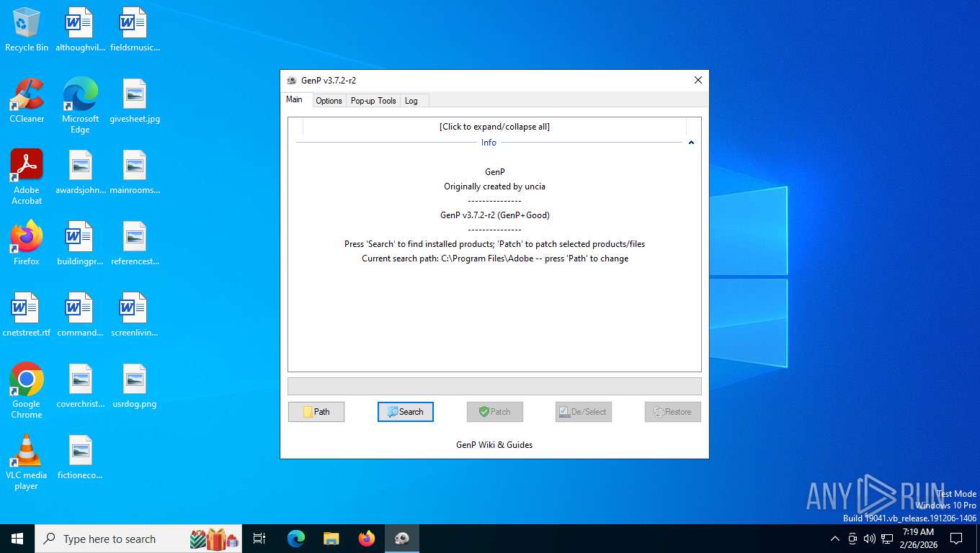Launch Adobe Acrobat from the desktop
This screenshot has width=980, height=553.
pos(27,177)
